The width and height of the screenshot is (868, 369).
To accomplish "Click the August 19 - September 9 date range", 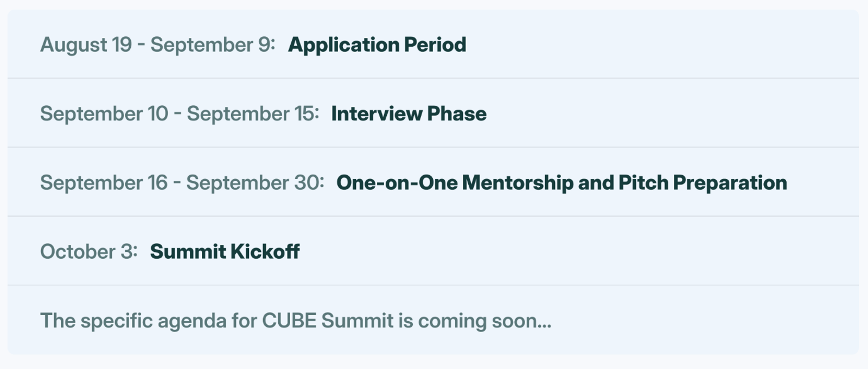I will click(x=158, y=44).
